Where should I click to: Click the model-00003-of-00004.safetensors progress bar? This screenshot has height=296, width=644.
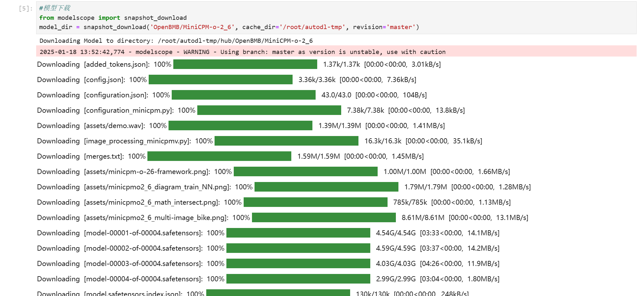click(x=298, y=264)
